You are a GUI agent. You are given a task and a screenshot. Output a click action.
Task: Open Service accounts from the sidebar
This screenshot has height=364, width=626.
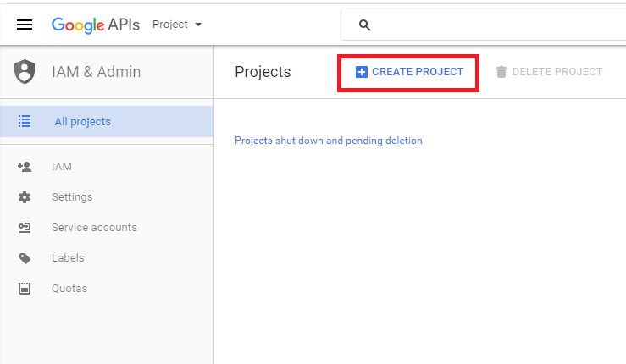(94, 228)
